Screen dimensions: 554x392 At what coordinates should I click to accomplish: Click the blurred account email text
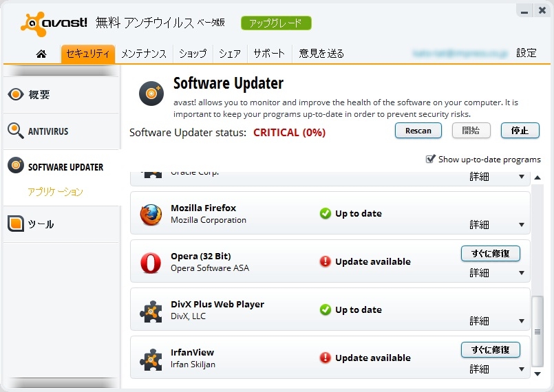pyautogui.click(x=460, y=54)
